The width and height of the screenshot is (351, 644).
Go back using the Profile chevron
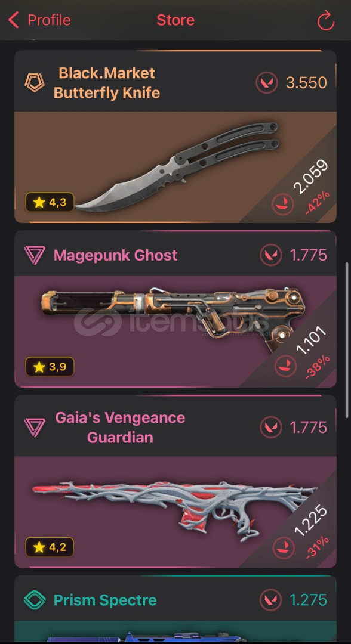14,20
